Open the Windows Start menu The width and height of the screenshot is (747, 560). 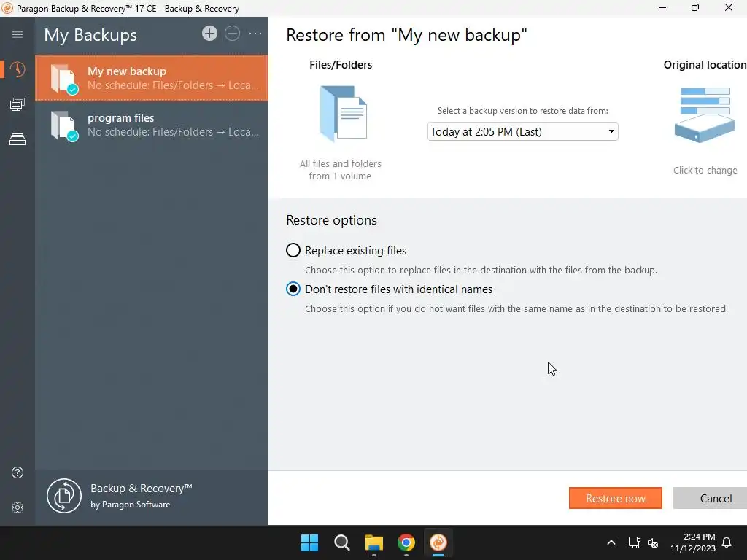tap(309, 542)
